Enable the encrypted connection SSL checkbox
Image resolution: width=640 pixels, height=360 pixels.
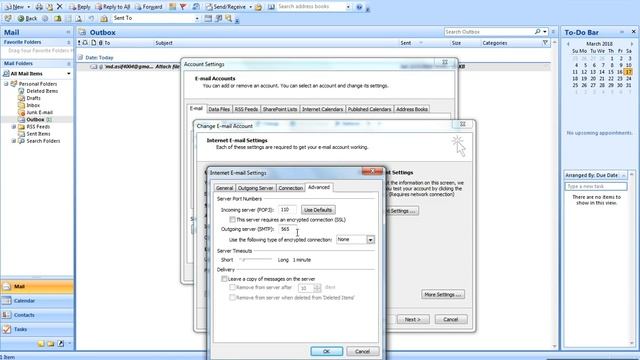[232, 220]
